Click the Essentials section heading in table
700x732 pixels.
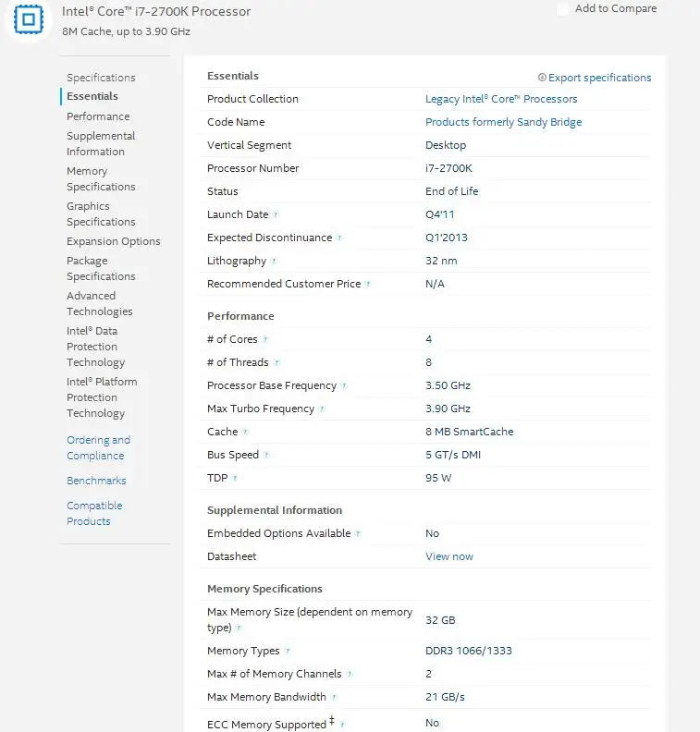pyautogui.click(x=232, y=76)
